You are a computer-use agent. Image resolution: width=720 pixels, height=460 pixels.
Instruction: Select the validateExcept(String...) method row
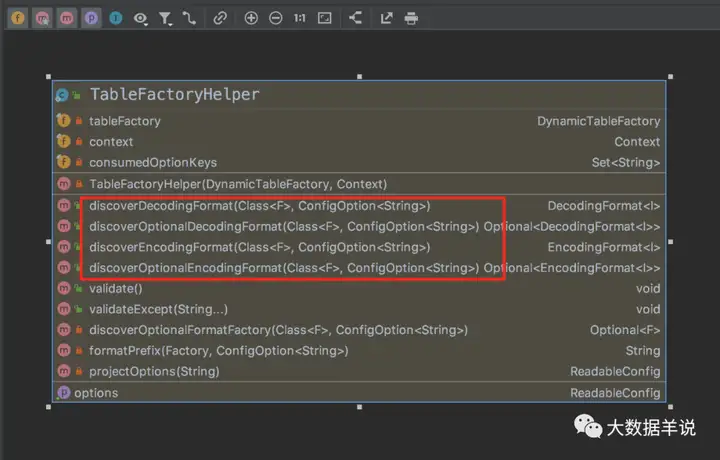(x=158, y=309)
